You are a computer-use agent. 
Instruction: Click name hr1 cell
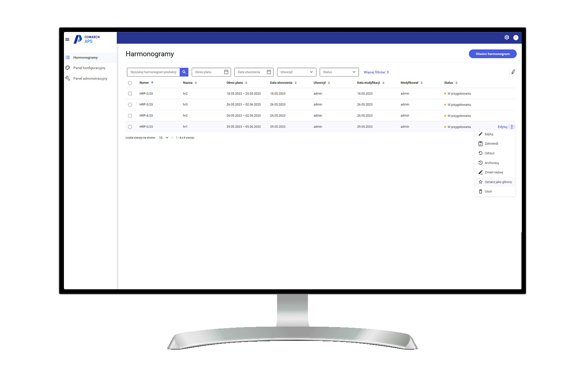pyautogui.click(x=185, y=127)
